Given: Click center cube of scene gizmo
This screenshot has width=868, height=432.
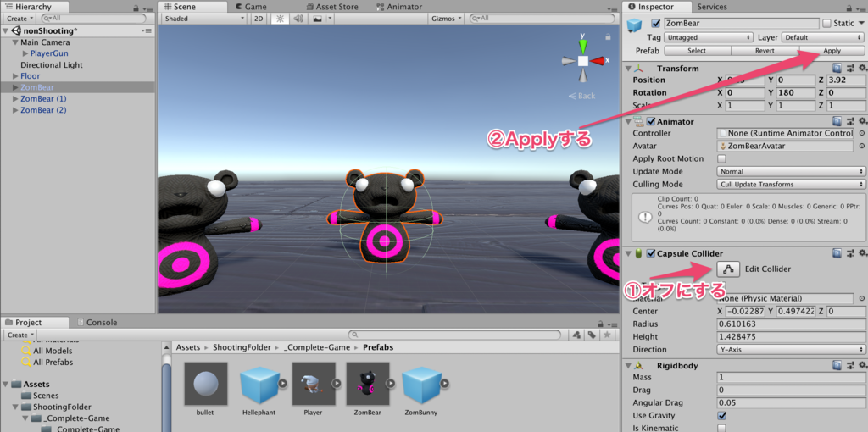Looking at the screenshot, I should coord(583,61).
